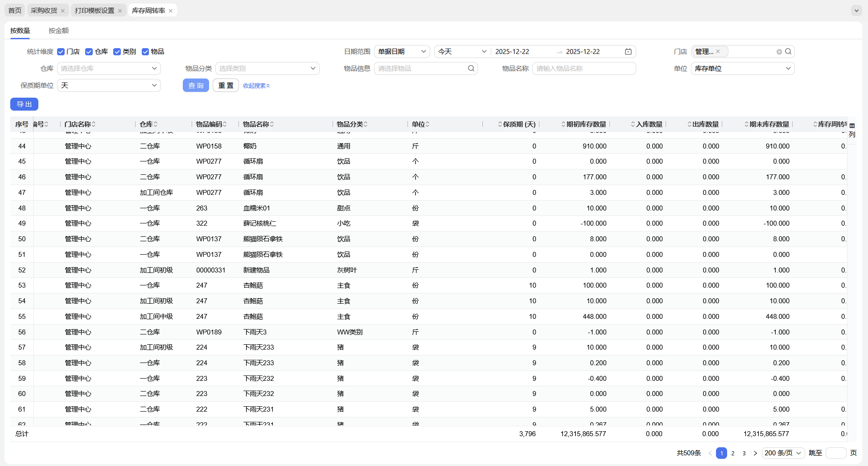Clear the 门店 field with the clear icon
This screenshot has width=868, height=466.
tap(779, 52)
